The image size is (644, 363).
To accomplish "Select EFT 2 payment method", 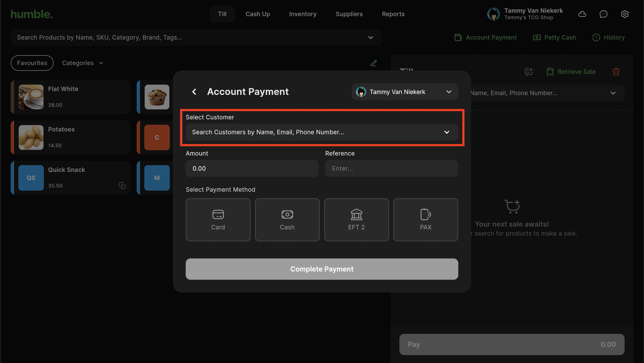I will coord(356,220).
